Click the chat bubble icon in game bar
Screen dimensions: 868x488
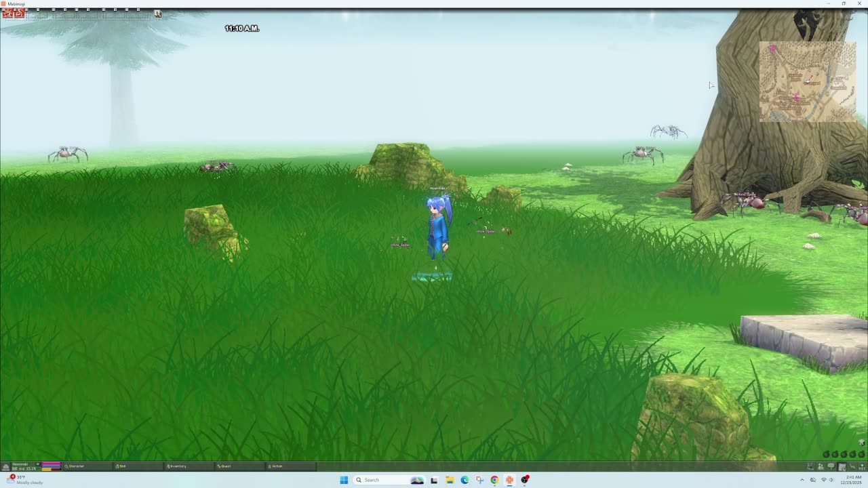tap(831, 466)
